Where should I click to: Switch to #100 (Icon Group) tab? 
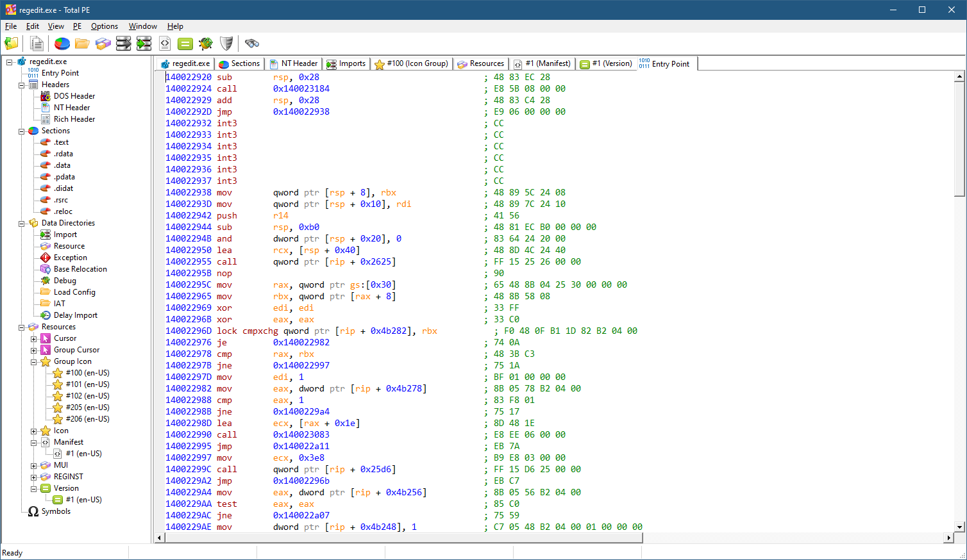[411, 63]
